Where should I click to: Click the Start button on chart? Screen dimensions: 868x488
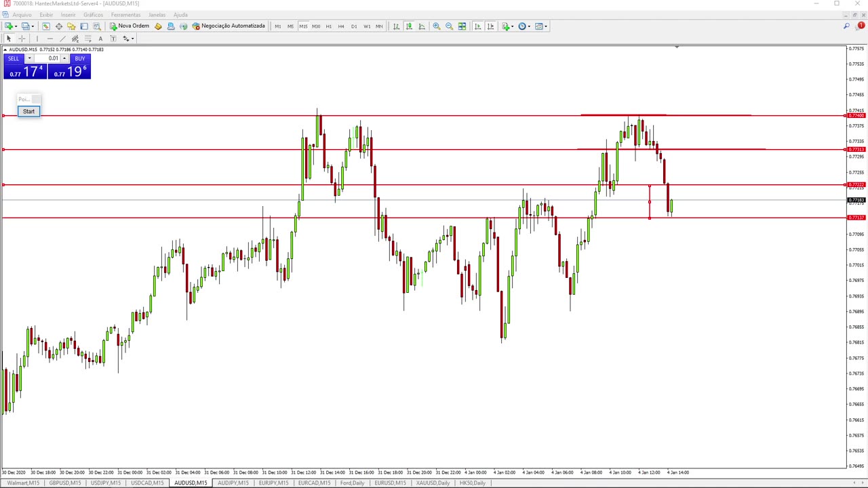pos(28,111)
